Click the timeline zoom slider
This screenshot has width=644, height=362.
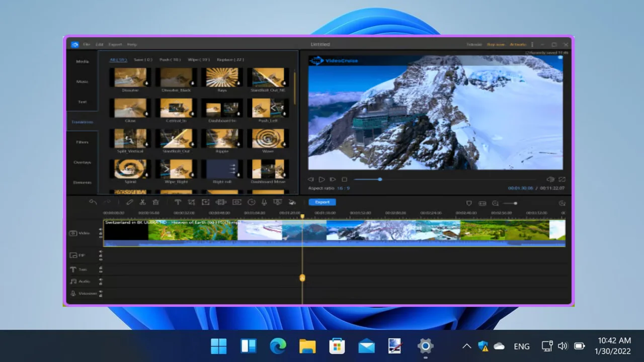click(x=510, y=203)
